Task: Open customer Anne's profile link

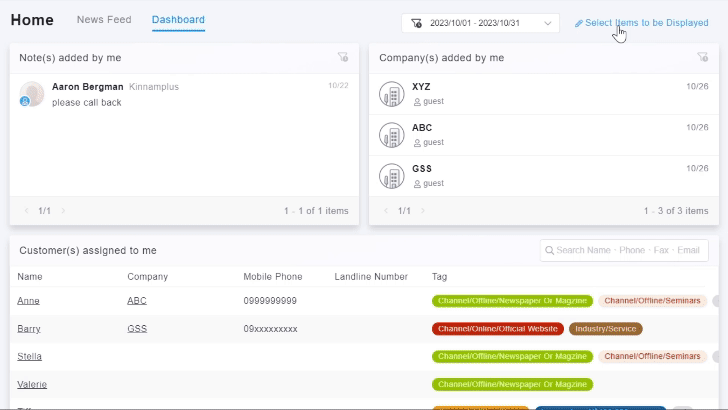Action: pos(28,301)
